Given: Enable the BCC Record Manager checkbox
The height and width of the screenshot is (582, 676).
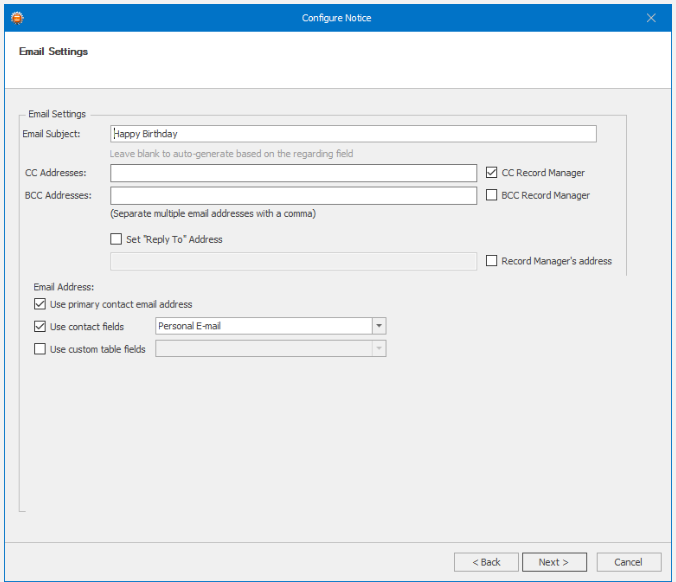Looking at the screenshot, I should click(491, 195).
